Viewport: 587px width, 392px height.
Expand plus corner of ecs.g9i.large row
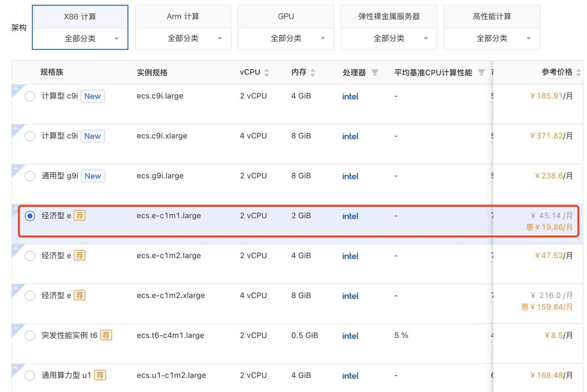click(x=16, y=168)
